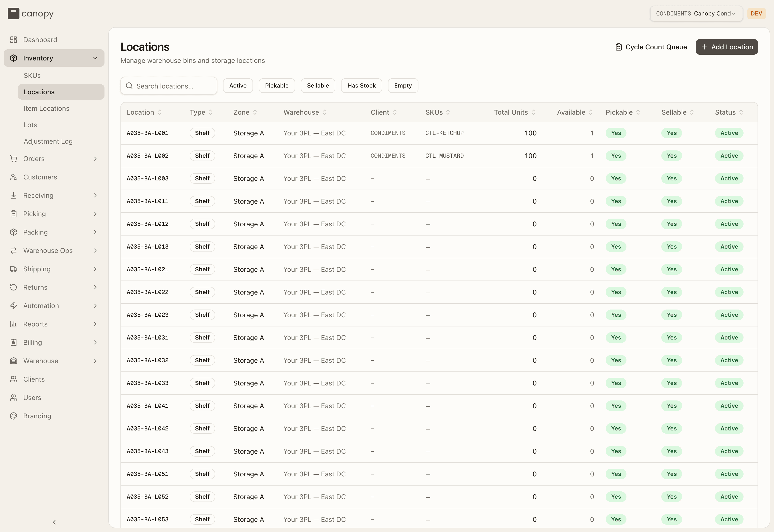Go to the Dashboard menu item

(x=54, y=40)
